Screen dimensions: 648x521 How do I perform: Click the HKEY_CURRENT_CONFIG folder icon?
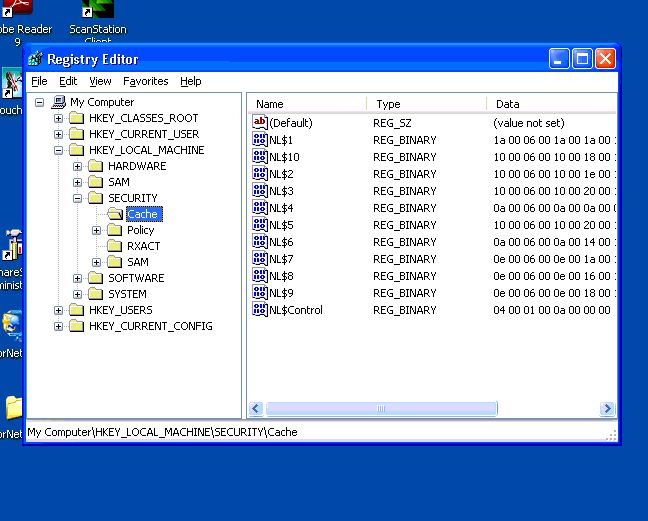tap(76, 326)
